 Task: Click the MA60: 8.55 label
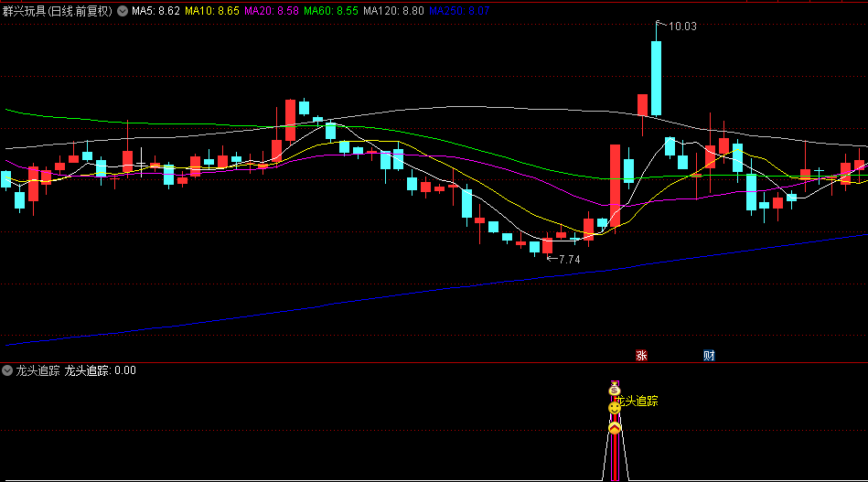(331, 11)
